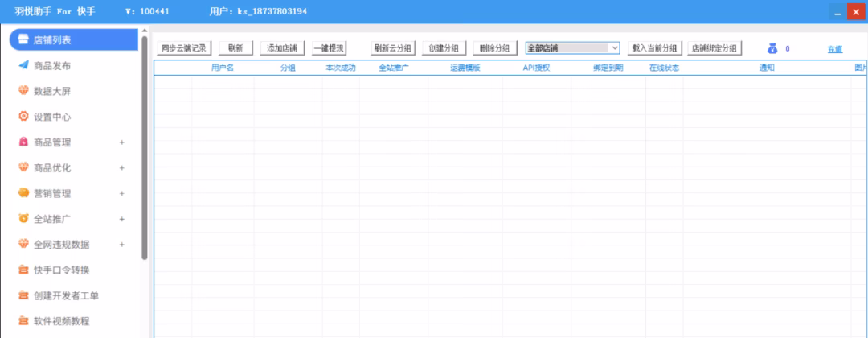The height and width of the screenshot is (338, 868).
Task: Select 全网违规数据 in the sidebar
Action: point(61,245)
